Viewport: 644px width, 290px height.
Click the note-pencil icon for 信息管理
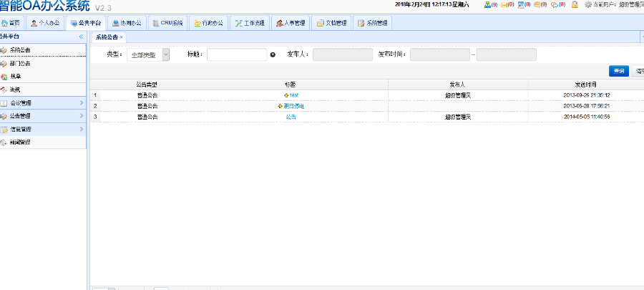click(4, 130)
